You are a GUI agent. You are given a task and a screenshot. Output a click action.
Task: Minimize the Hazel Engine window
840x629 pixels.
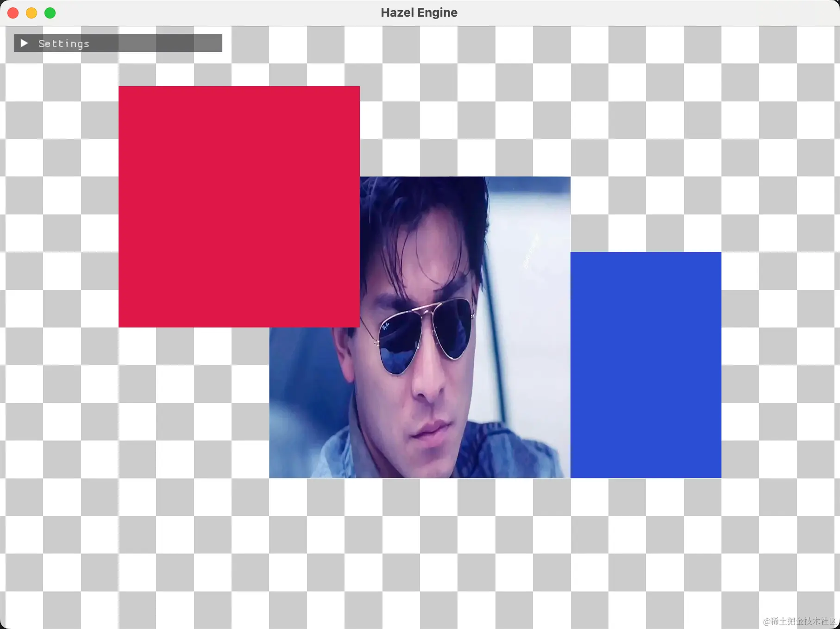coord(31,13)
